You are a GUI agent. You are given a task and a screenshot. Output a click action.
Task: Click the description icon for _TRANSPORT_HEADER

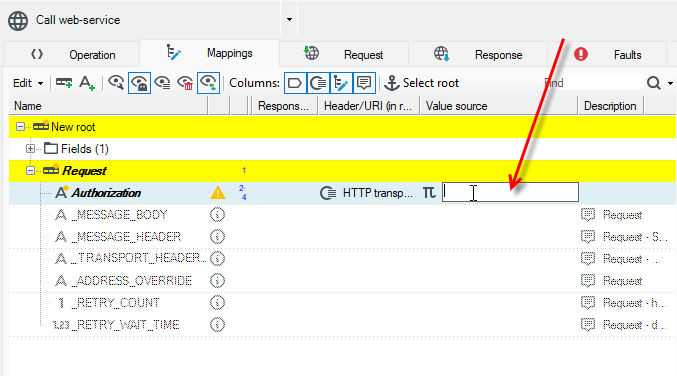coord(588,259)
